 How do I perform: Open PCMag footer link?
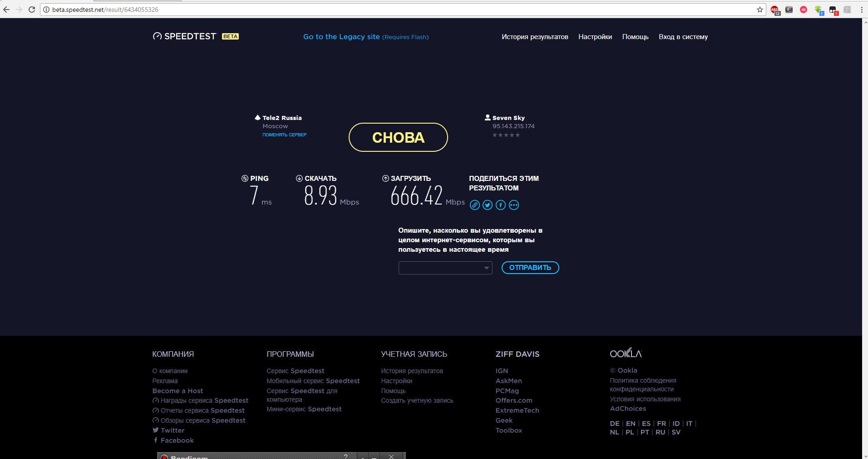507,391
